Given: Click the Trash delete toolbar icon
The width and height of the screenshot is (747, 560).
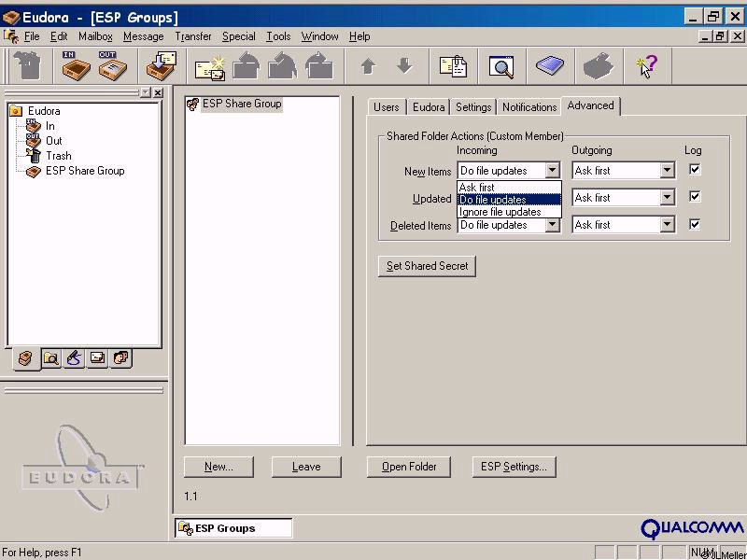Looking at the screenshot, I should click(27, 65).
